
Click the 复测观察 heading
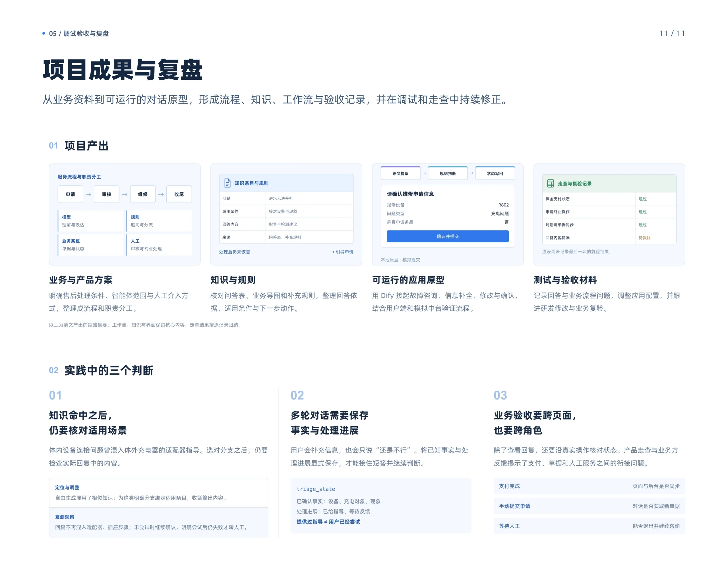[x=65, y=517]
